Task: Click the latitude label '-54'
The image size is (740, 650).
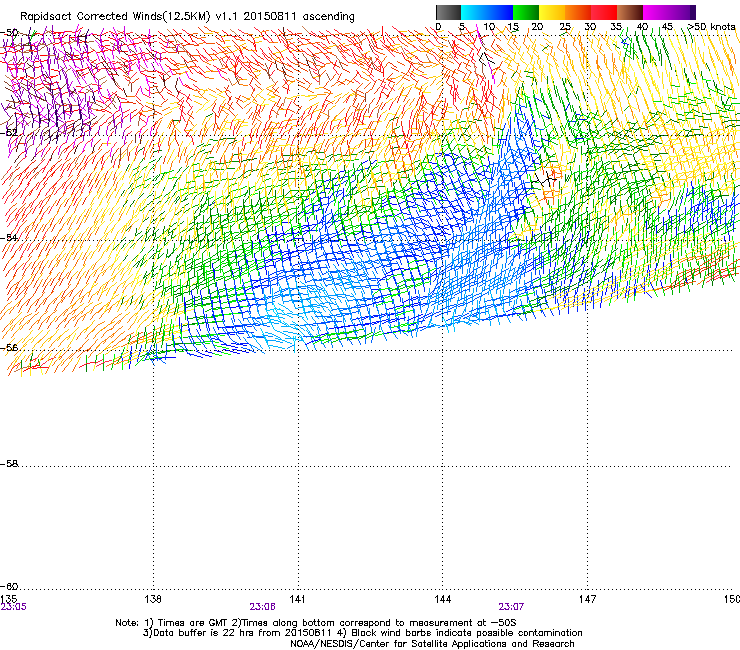Action: pyautogui.click(x=9, y=237)
